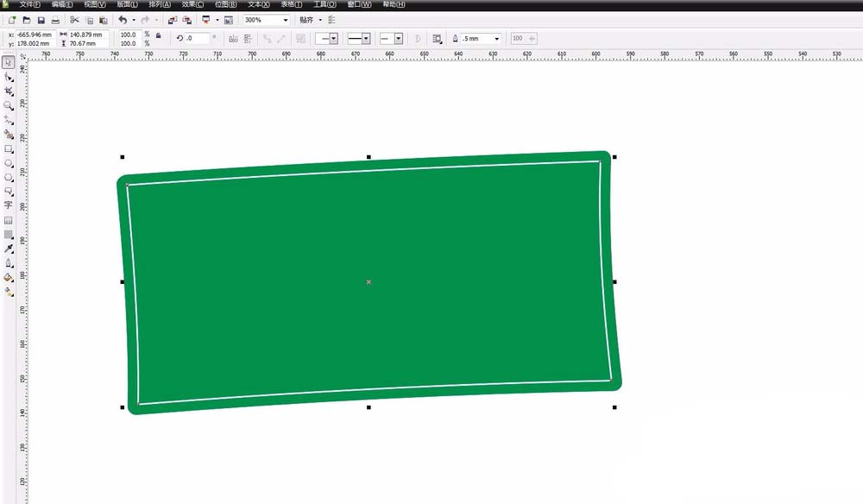The width and height of the screenshot is (863, 504).
Task: Open the 表格(T) menu
Action: [291, 4]
